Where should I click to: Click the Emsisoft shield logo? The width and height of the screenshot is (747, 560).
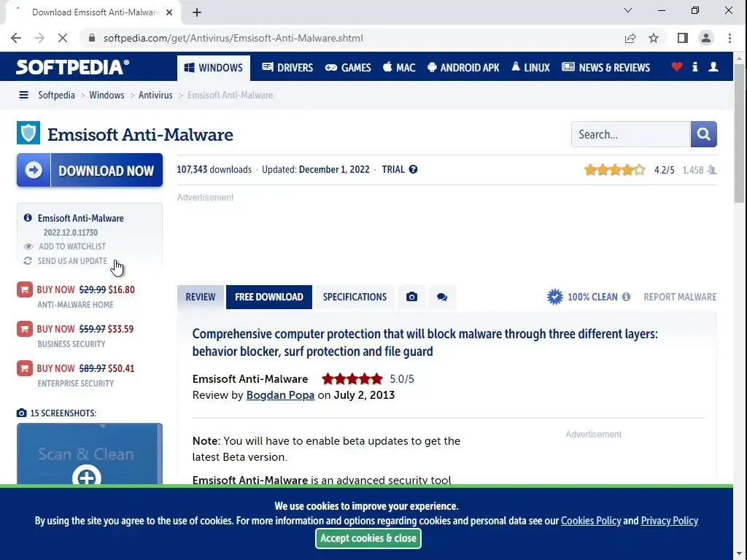pos(28,133)
